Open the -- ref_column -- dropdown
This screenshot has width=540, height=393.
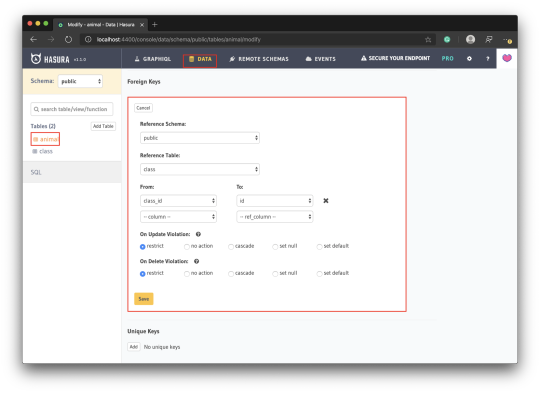point(275,217)
